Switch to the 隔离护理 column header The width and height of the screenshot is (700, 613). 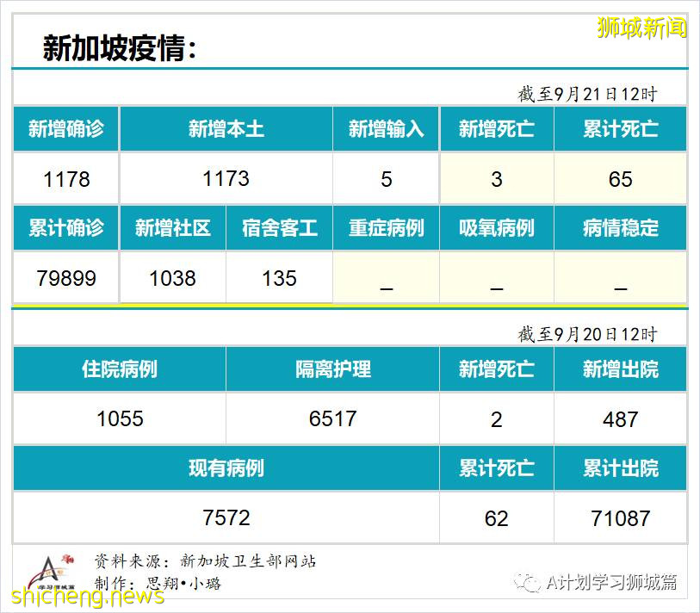tap(333, 367)
